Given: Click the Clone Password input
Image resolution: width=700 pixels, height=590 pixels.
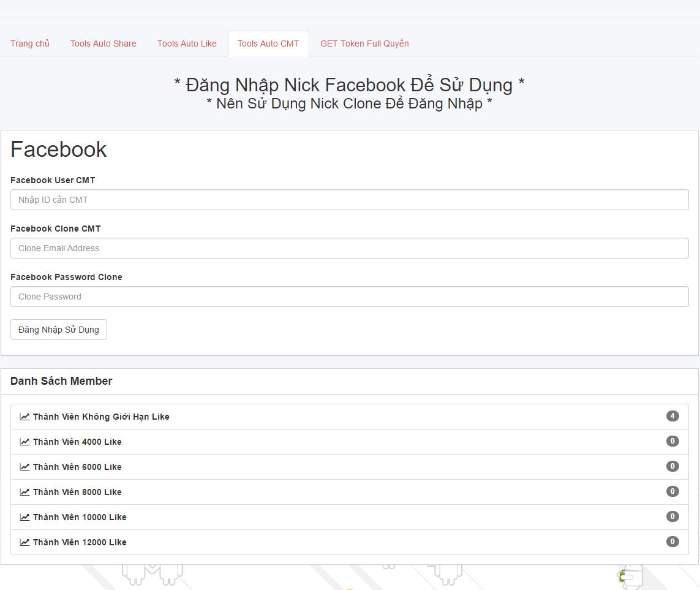Looking at the screenshot, I should coord(350,297).
